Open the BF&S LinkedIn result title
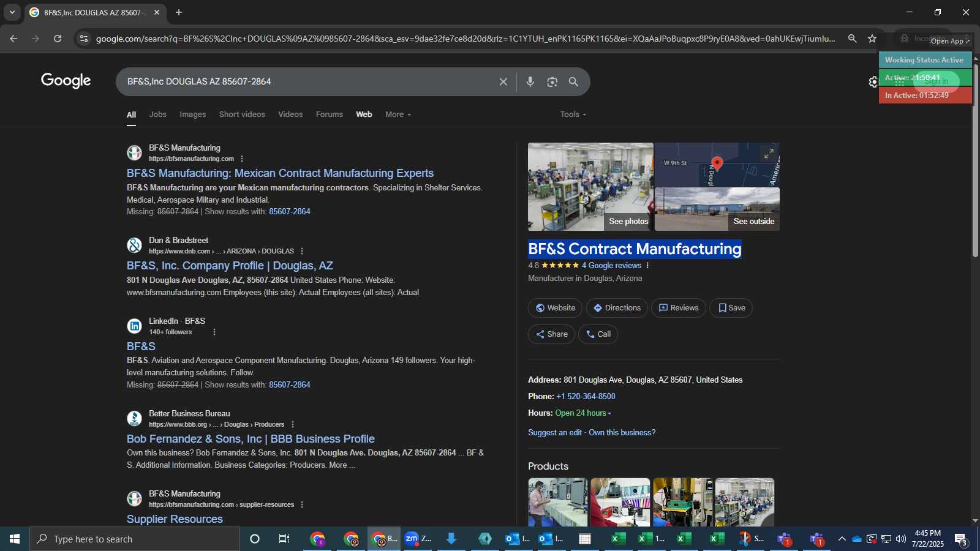This screenshot has height=551, width=980. 141,347
